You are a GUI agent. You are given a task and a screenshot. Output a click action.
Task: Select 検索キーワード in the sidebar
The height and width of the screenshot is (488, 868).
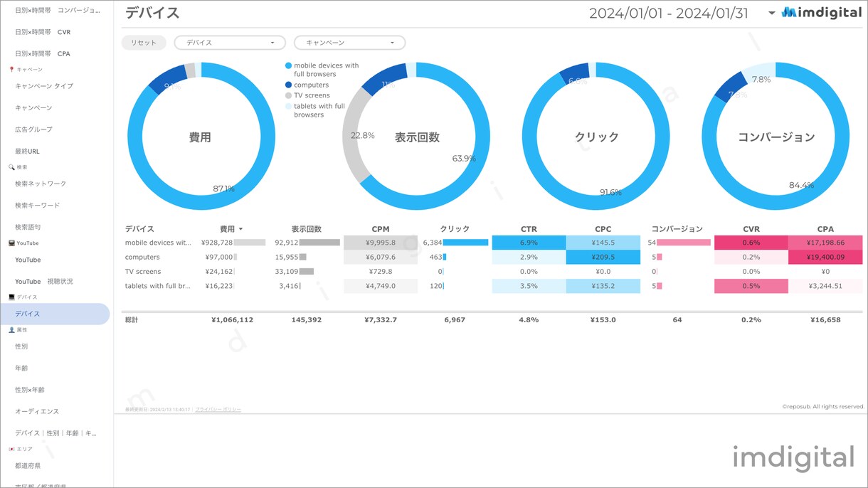38,206
